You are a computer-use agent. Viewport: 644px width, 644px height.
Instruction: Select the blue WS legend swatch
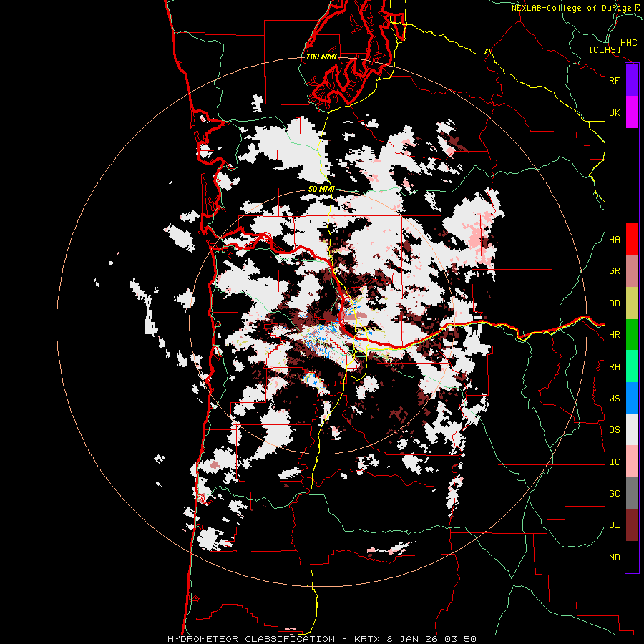click(x=632, y=398)
